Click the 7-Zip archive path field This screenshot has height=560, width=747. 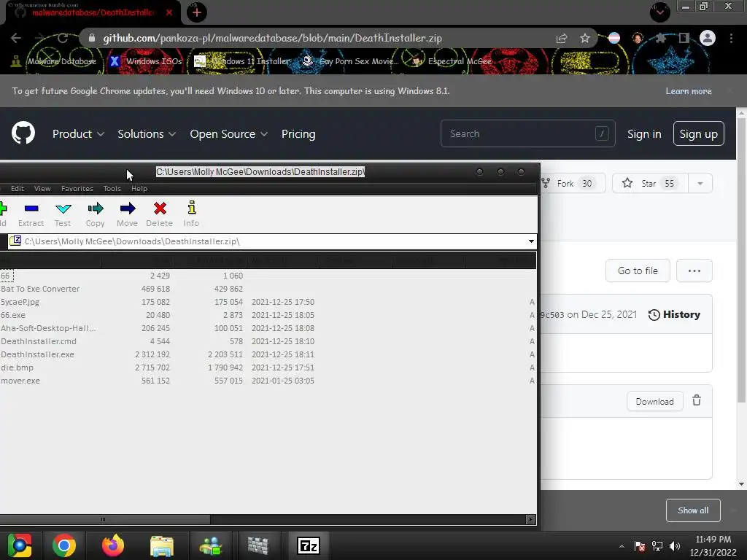click(271, 241)
